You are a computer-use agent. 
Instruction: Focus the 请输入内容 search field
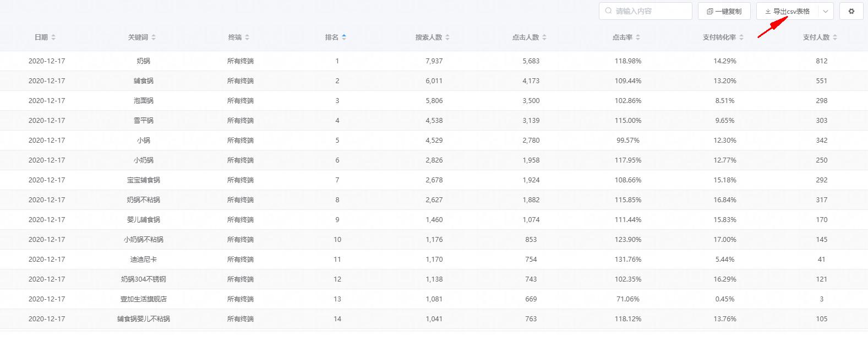651,11
